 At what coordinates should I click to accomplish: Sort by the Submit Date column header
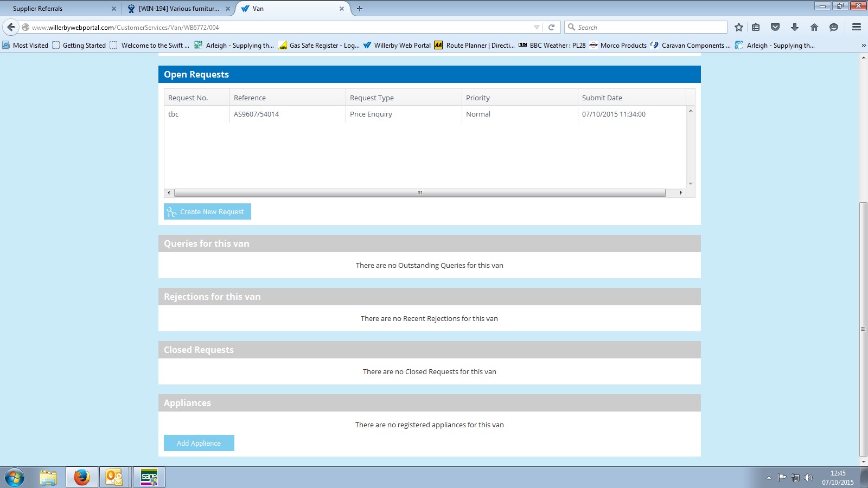pyautogui.click(x=632, y=98)
